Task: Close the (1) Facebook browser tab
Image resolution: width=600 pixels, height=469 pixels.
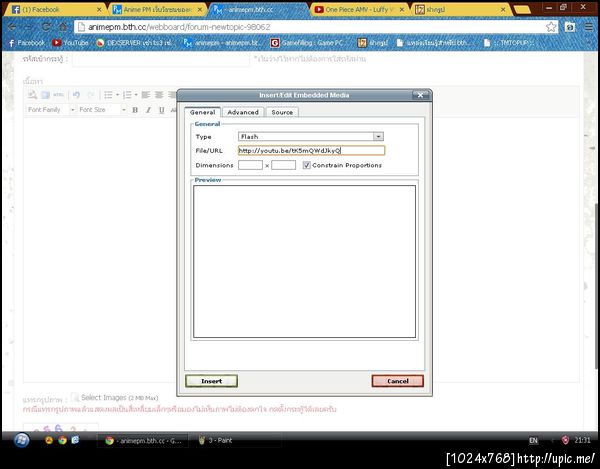Action: [99, 10]
